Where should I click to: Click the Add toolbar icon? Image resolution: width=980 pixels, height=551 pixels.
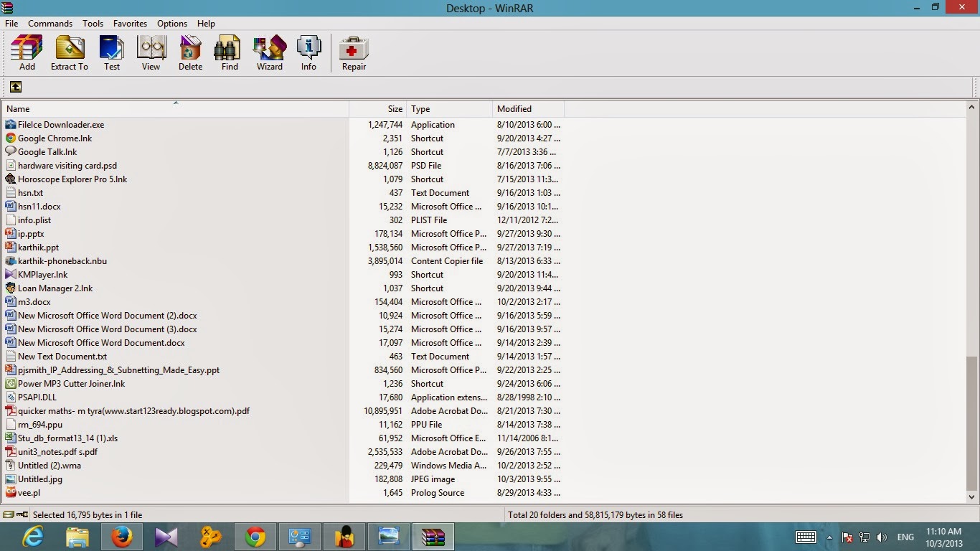pyautogui.click(x=27, y=48)
